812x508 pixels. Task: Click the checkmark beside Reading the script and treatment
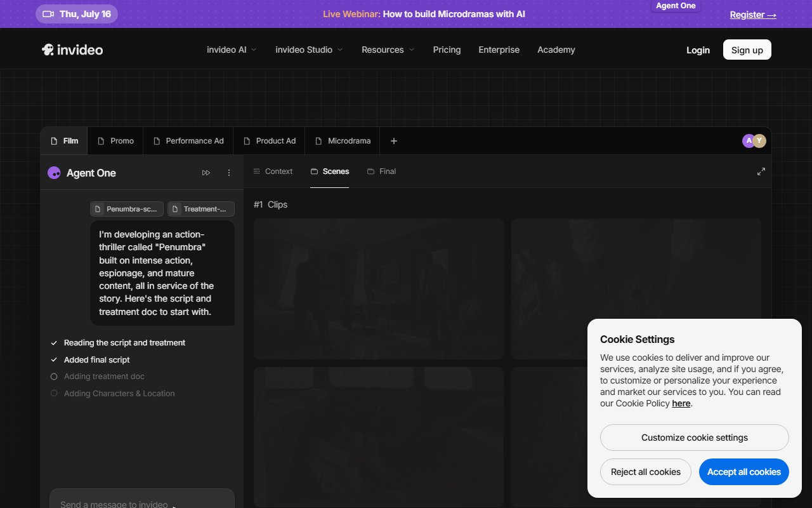[x=54, y=343]
